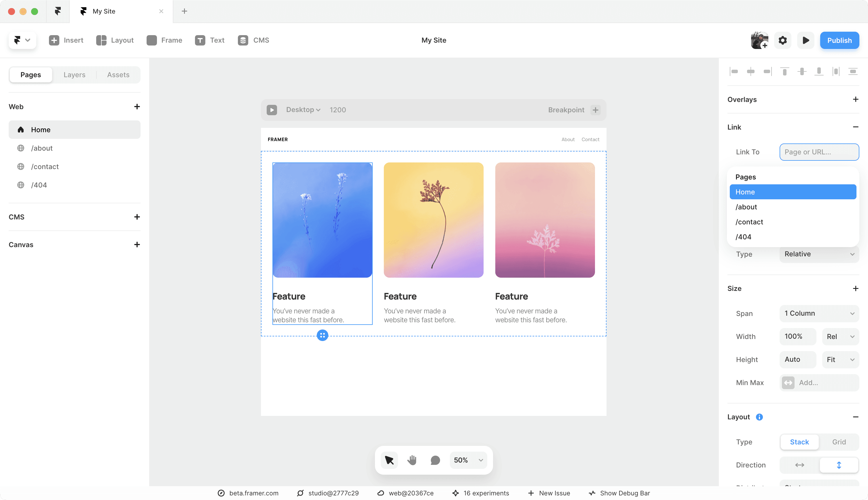This screenshot has width=868, height=500.
Task: Switch to the Layers tab
Action: pos(74,75)
